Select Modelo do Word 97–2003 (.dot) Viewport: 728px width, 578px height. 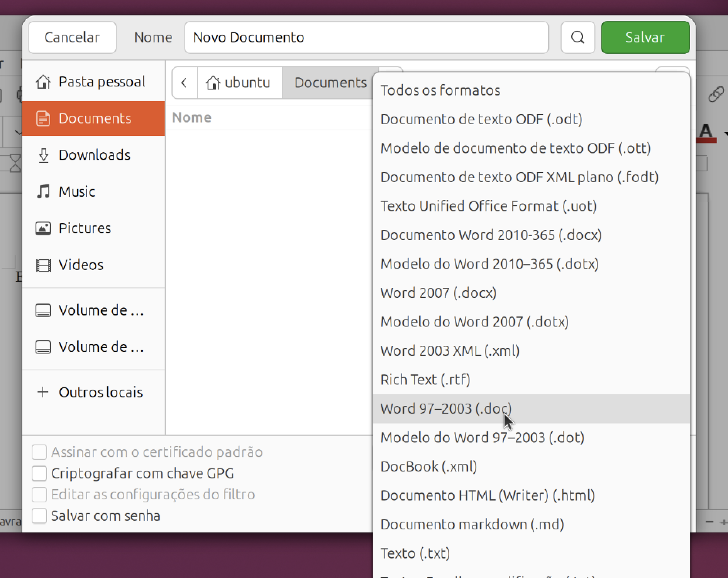pos(531,438)
